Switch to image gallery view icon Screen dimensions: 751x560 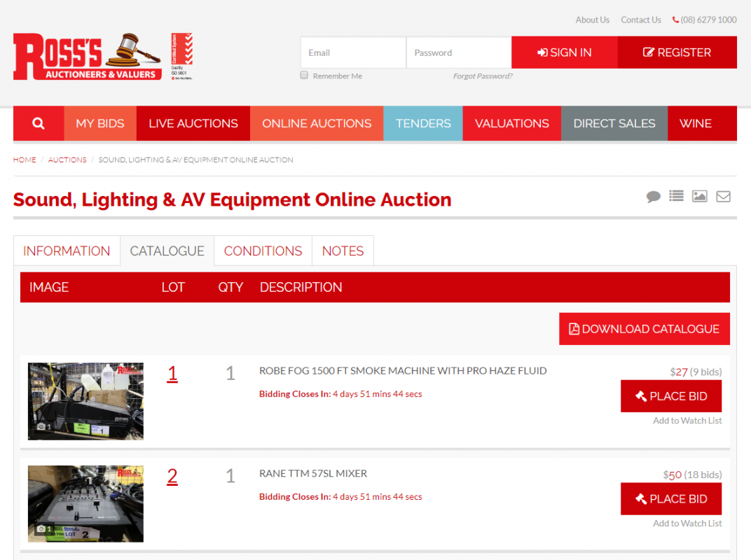click(699, 197)
